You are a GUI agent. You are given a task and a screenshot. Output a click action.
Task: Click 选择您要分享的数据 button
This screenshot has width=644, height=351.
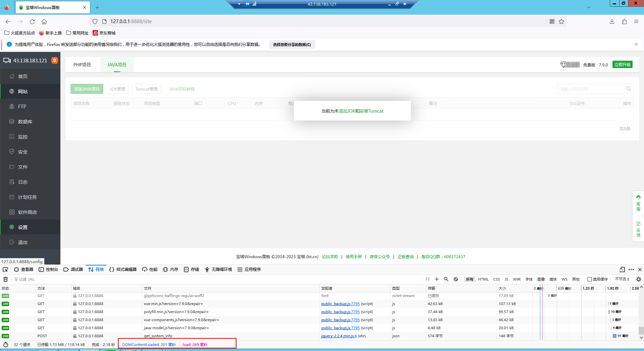click(292, 45)
